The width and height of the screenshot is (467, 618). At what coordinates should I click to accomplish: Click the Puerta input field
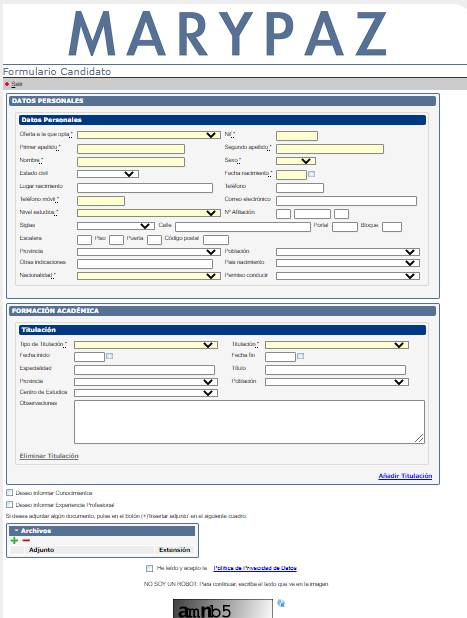click(x=154, y=240)
